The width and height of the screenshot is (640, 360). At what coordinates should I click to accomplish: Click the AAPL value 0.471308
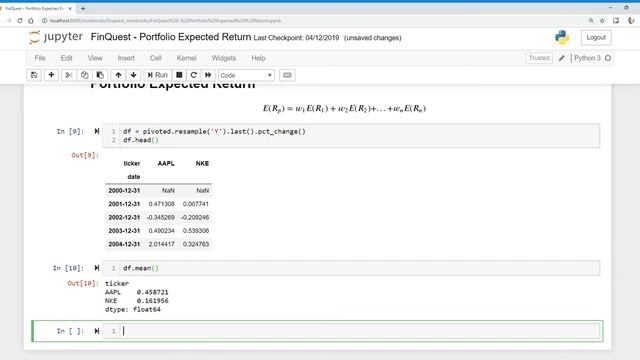tap(161, 204)
